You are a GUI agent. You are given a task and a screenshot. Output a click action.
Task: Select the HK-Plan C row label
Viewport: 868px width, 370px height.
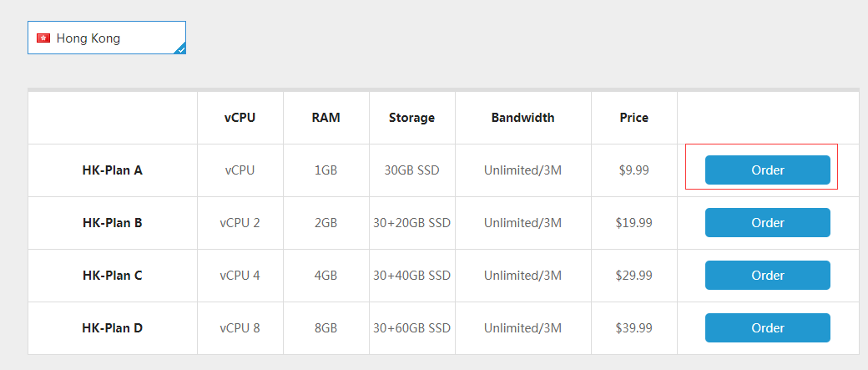(x=113, y=276)
